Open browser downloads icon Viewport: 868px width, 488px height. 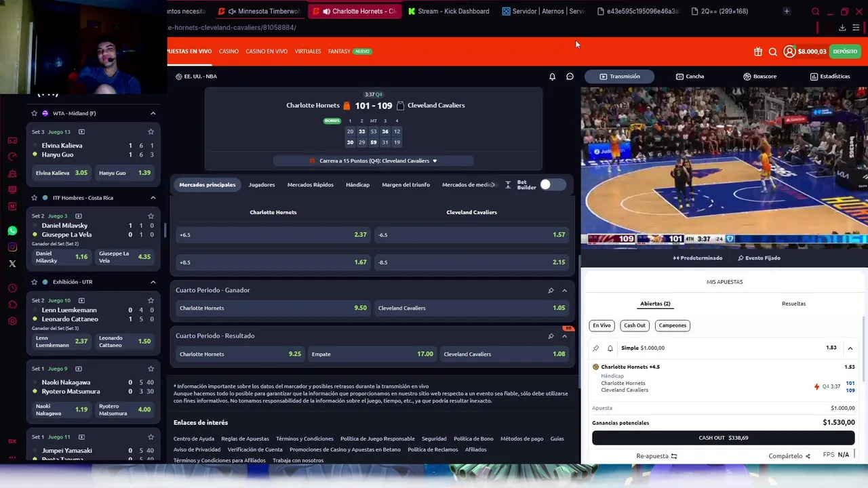[842, 28]
